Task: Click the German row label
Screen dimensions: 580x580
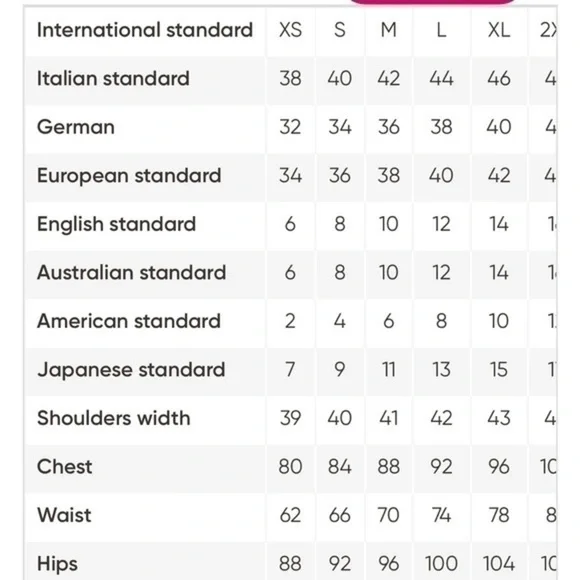Action: click(x=76, y=127)
